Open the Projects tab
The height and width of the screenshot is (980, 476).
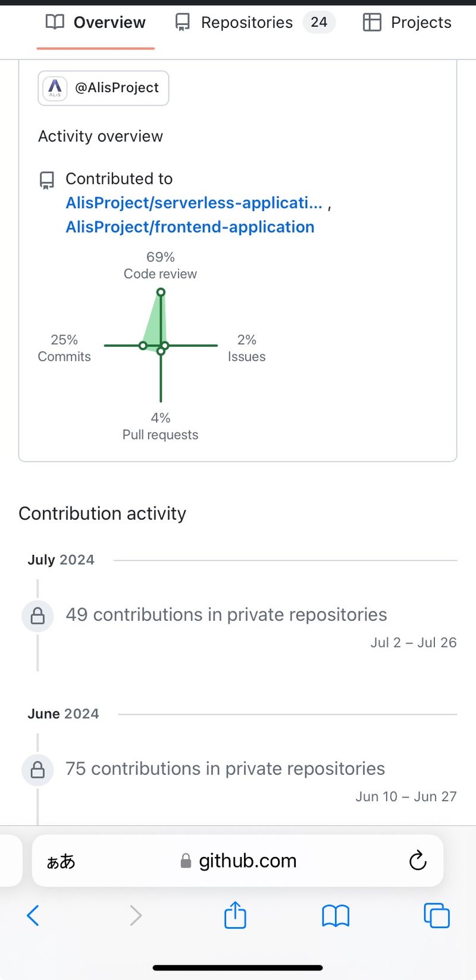[408, 23]
